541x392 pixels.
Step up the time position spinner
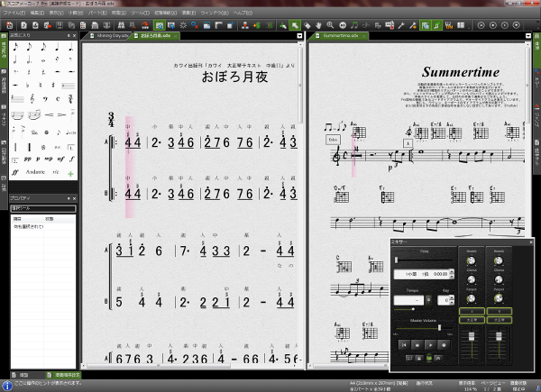pyautogui.click(x=452, y=271)
